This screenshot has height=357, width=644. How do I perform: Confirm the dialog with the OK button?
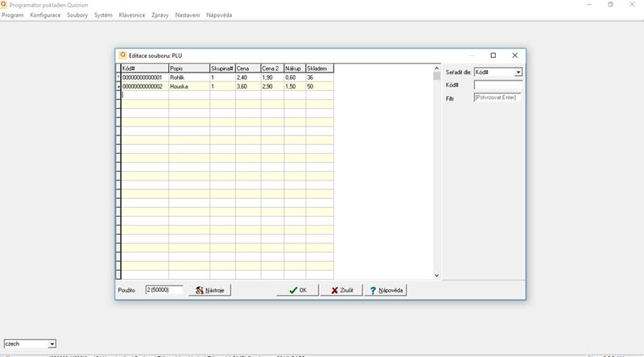point(298,290)
